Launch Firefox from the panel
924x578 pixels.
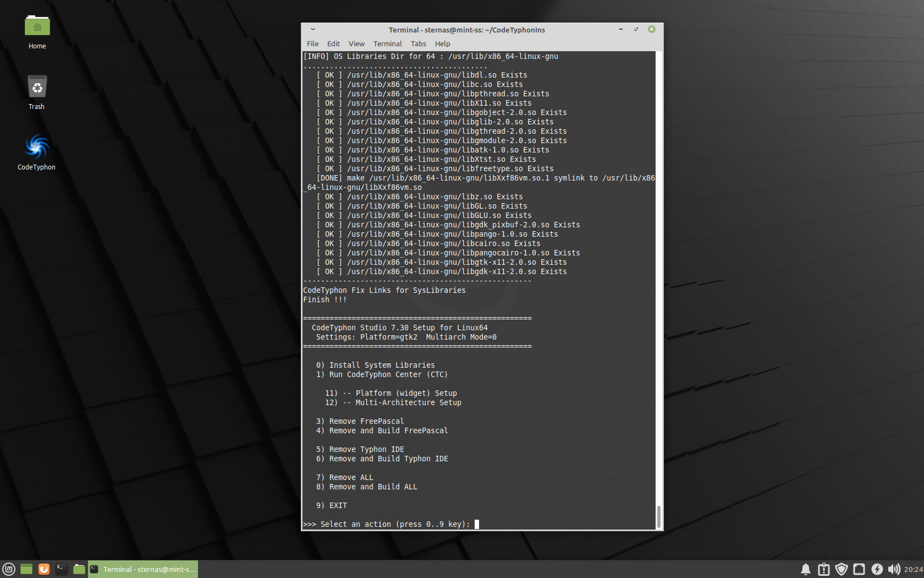44,569
